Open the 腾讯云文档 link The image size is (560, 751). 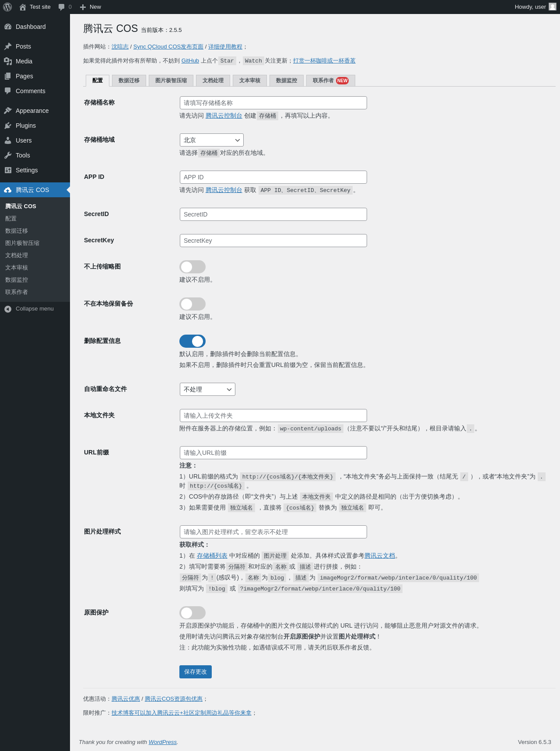pos(380,555)
